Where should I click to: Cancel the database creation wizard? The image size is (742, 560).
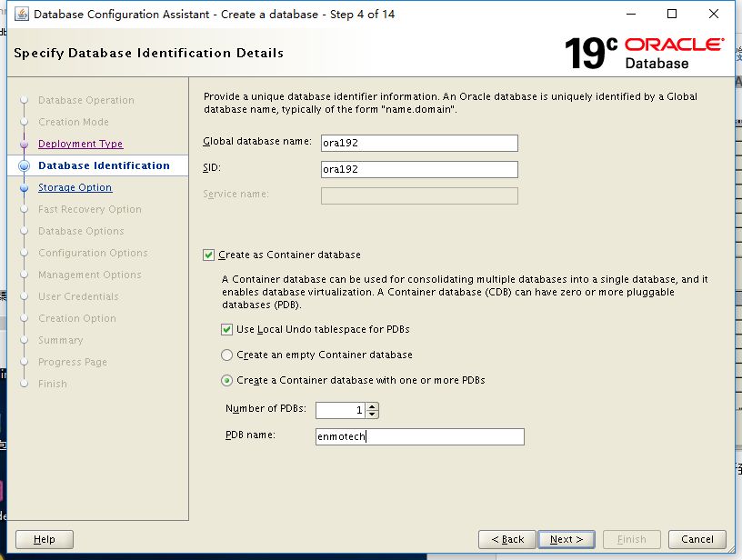click(x=697, y=539)
